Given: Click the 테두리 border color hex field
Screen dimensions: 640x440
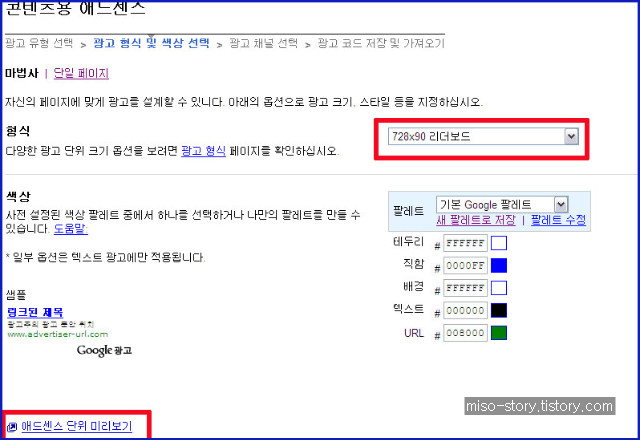Looking at the screenshot, I should (x=465, y=243).
